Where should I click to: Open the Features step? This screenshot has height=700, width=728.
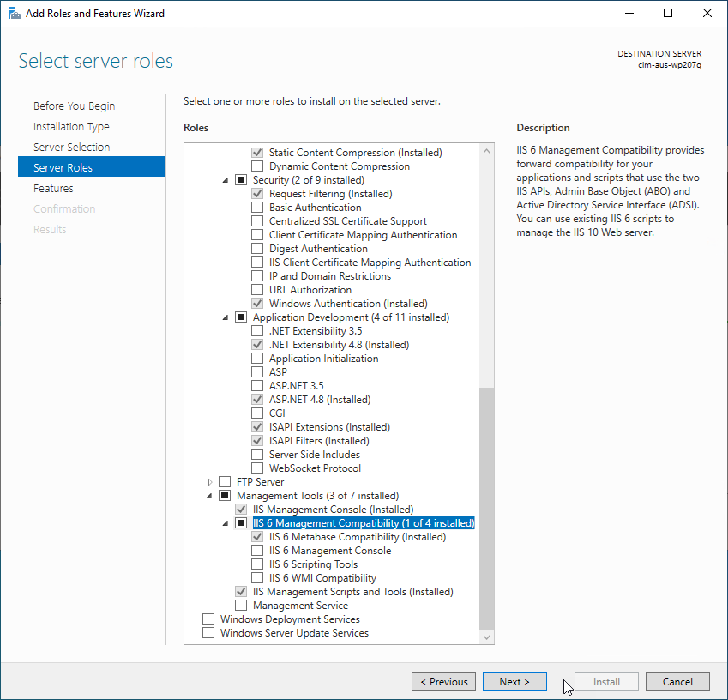click(53, 188)
